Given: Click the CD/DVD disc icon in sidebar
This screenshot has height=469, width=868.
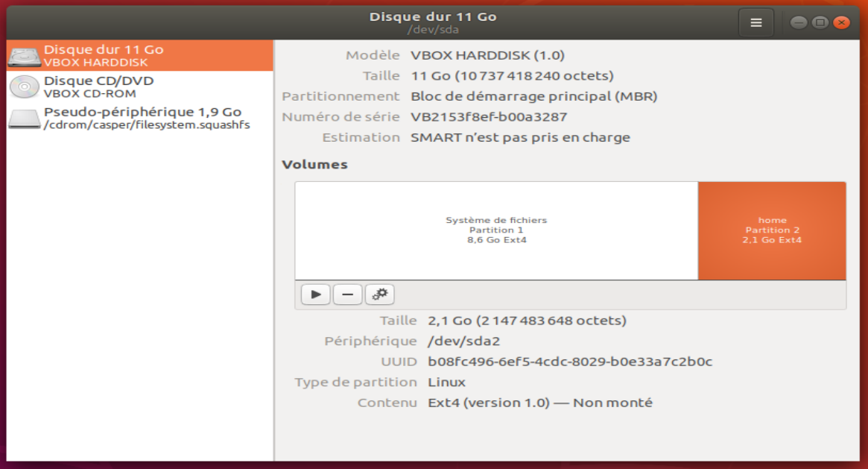Looking at the screenshot, I should pyautogui.click(x=25, y=87).
